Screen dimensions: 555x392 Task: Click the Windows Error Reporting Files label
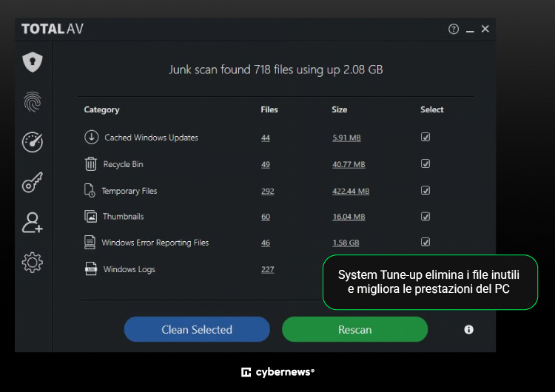155,243
